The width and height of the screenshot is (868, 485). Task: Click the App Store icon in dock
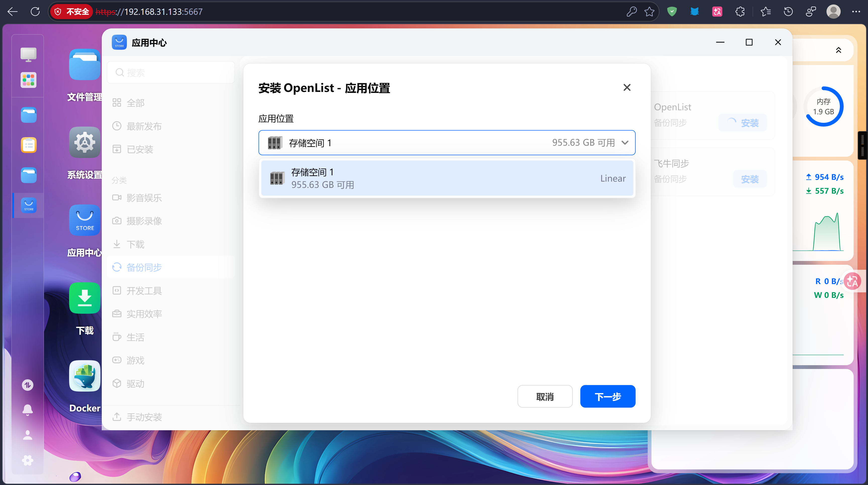28,205
